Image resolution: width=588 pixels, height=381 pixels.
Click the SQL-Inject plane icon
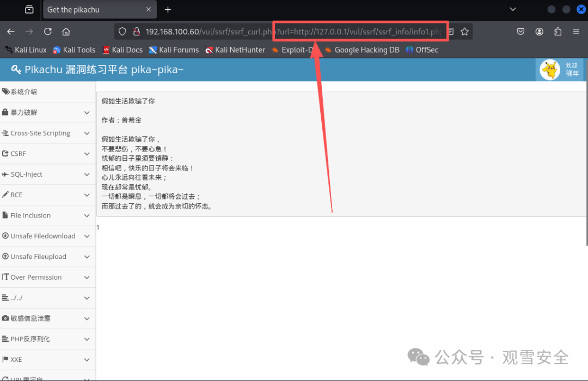[x=5, y=174]
